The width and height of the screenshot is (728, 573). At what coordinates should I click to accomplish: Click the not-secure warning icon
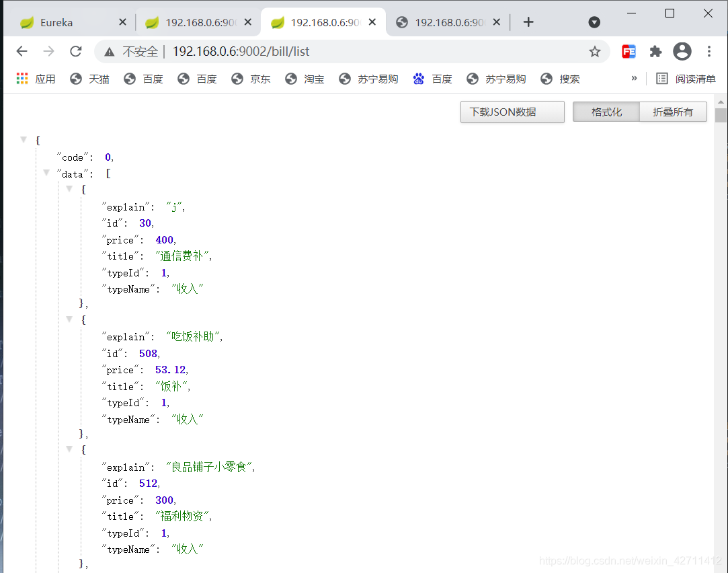(x=110, y=52)
